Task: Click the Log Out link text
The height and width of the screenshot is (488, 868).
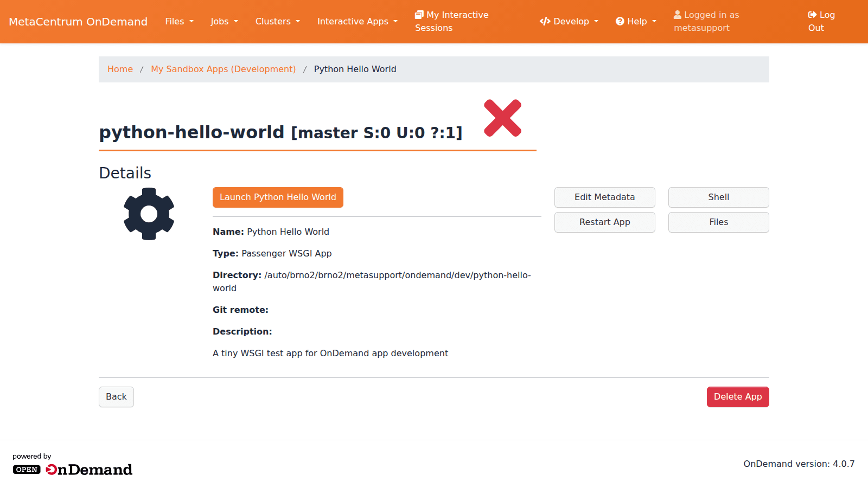Action: tap(821, 21)
